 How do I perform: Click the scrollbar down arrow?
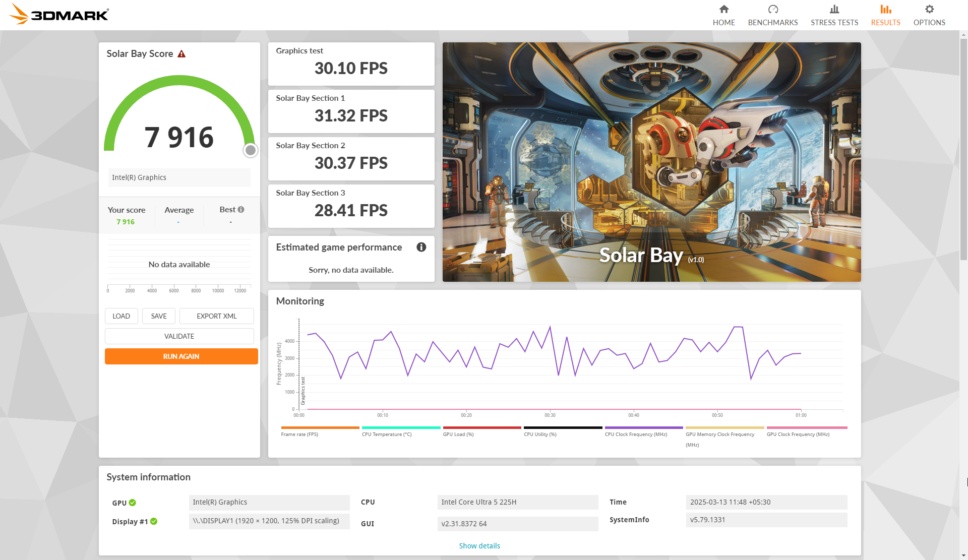click(x=963, y=555)
